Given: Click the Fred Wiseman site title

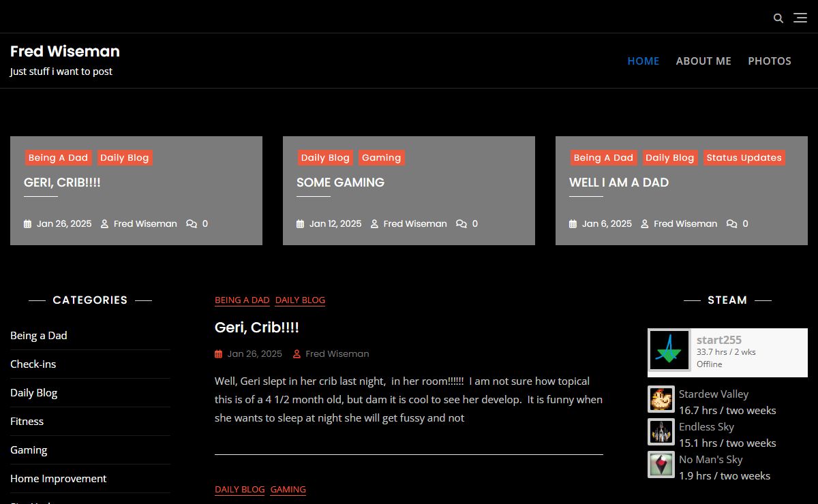Looking at the screenshot, I should click(x=65, y=51).
